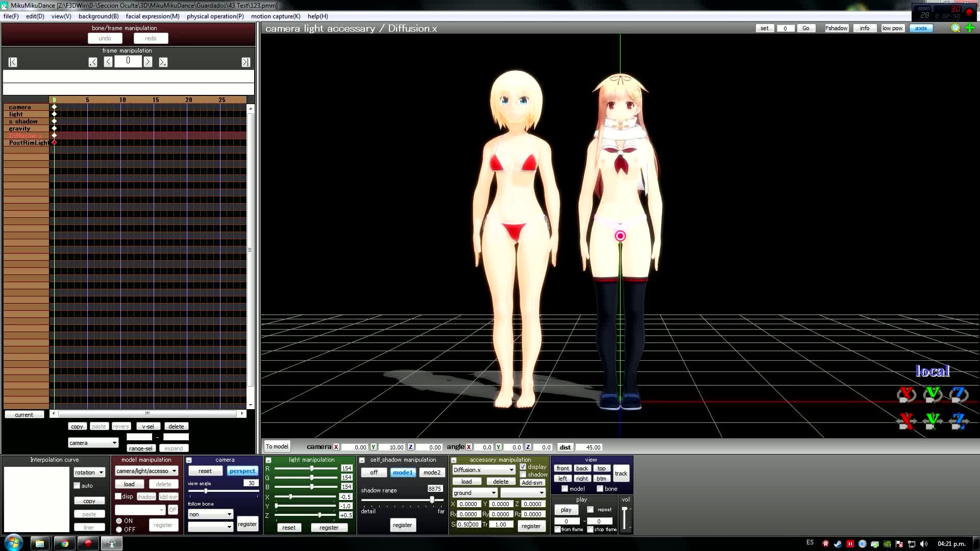Open the facial expression menu
This screenshot has width=980, height=551.
[152, 16]
